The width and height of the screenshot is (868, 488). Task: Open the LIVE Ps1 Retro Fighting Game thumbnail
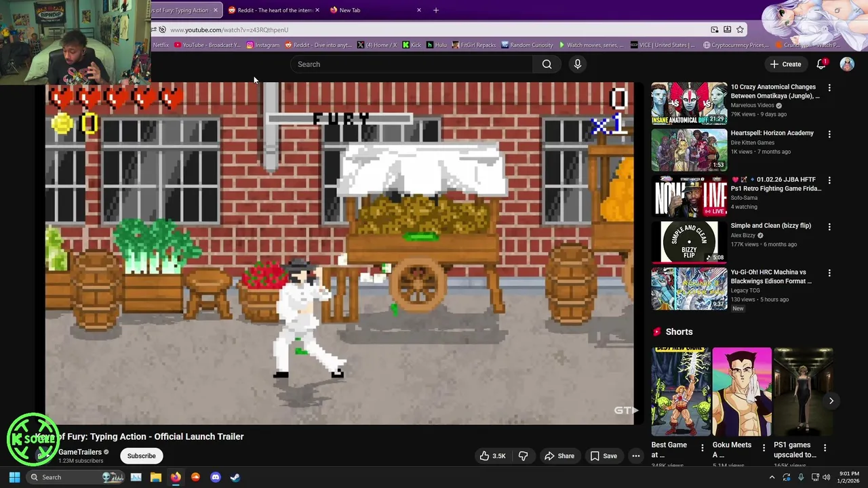(x=689, y=196)
